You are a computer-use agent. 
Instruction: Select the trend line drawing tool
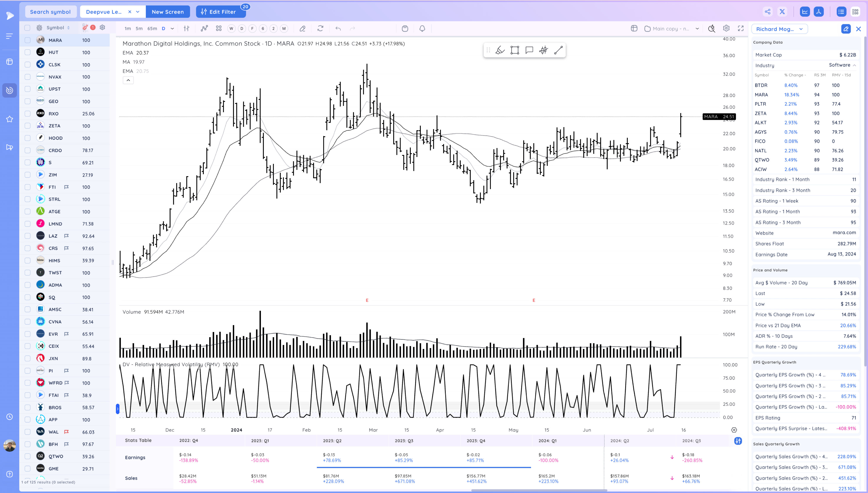[558, 51]
